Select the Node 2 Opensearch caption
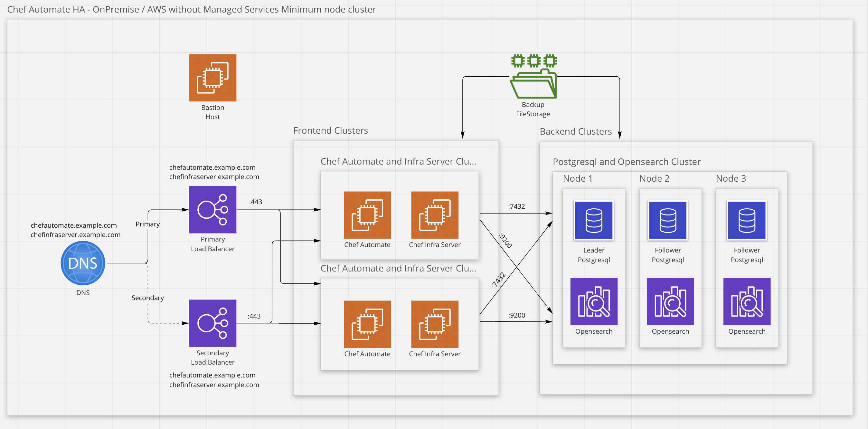 click(670, 331)
